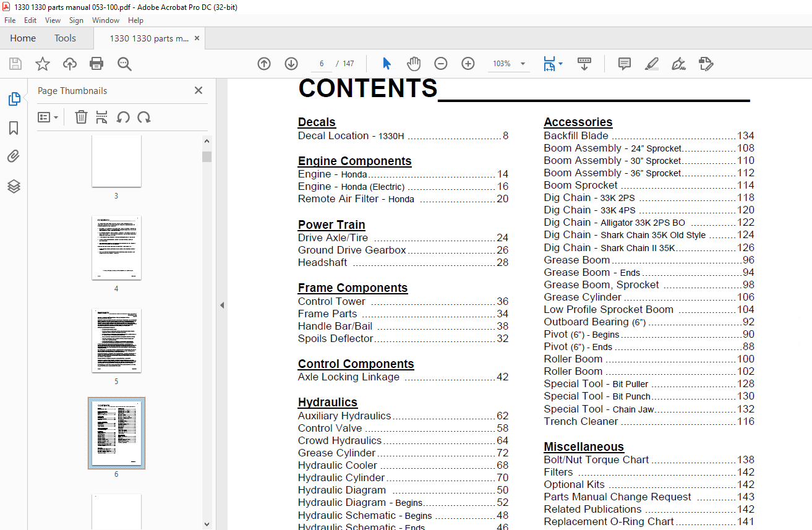
Task: Click the scrolling mode keyboard icon
Action: click(584, 64)
